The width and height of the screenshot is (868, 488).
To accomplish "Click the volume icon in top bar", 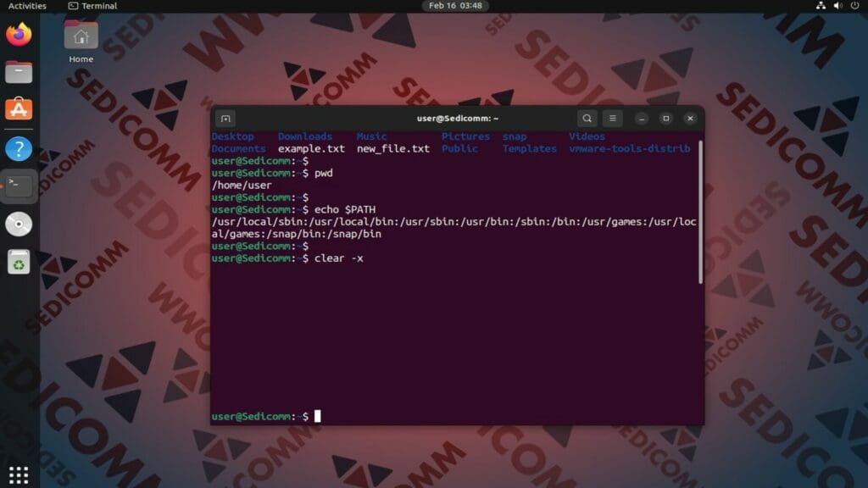I will pos(838,6).
